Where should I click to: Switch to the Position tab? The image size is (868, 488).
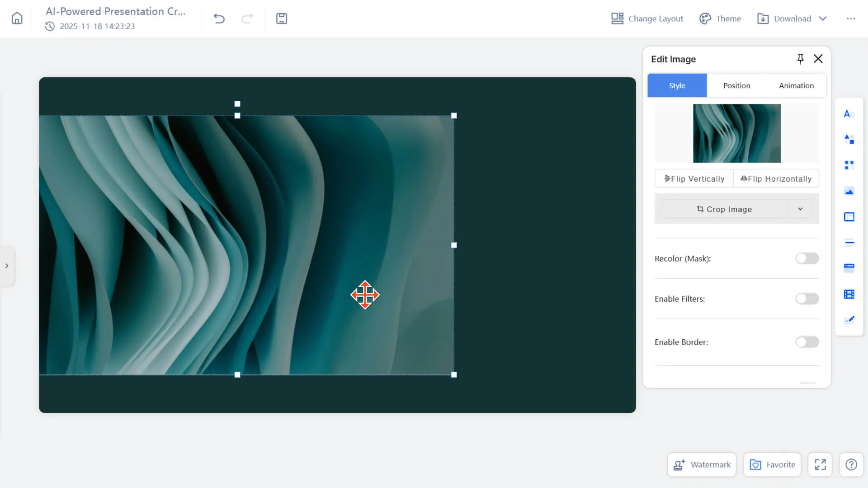coord(736,85)
